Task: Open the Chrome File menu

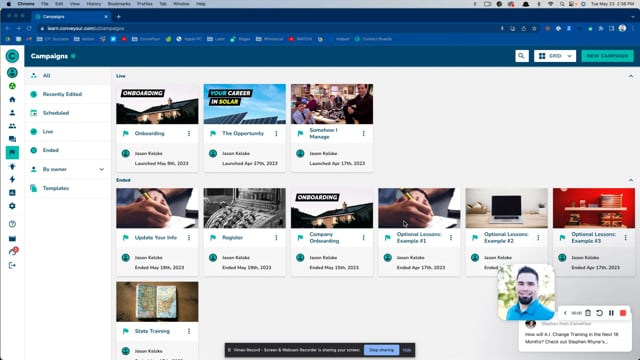Action: point(44,4)
